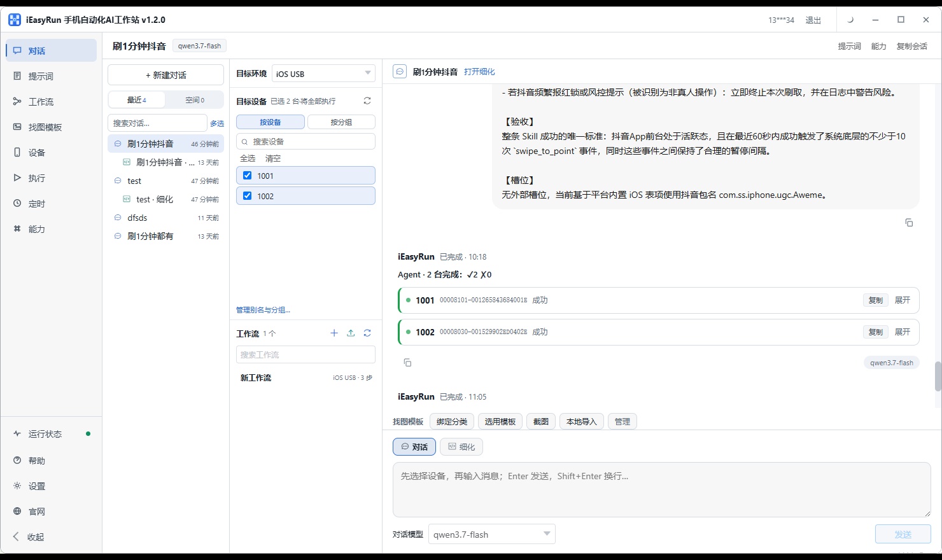
Task: Open the 对话 section in sidebar
Action: pos(51,51)
